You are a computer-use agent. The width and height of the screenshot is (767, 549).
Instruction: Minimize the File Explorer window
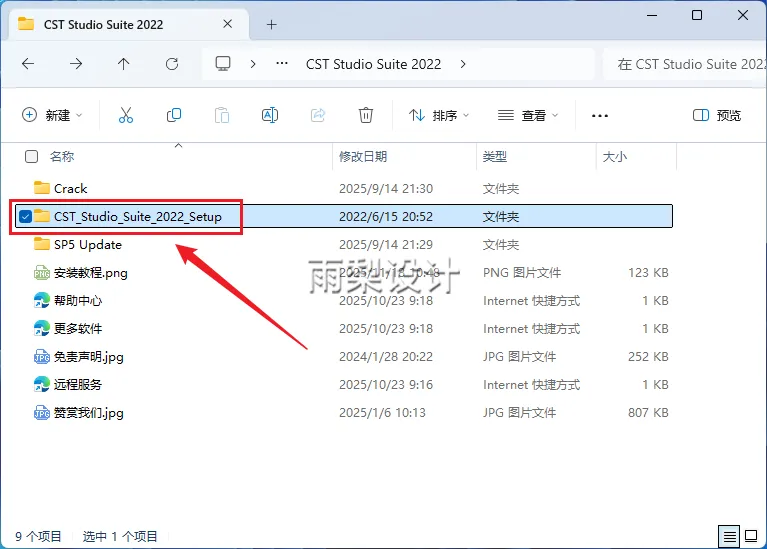pos(652,15)
